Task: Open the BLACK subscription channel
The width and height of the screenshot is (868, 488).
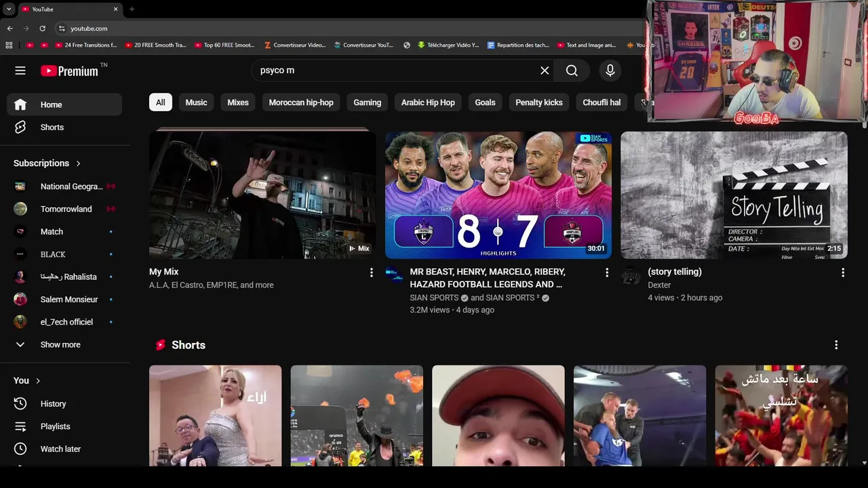Action: pyautogui.click(x=64, y=254)
